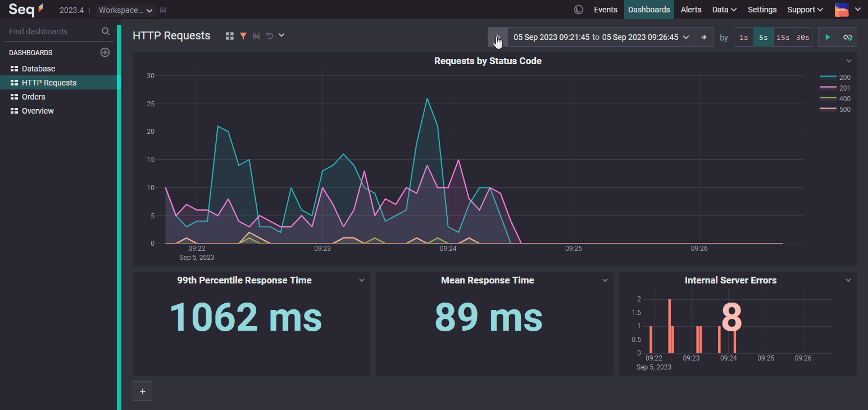Viewport: 868px width, 410px height.
Task: Open Settings
Action: (x=762, y=10)
